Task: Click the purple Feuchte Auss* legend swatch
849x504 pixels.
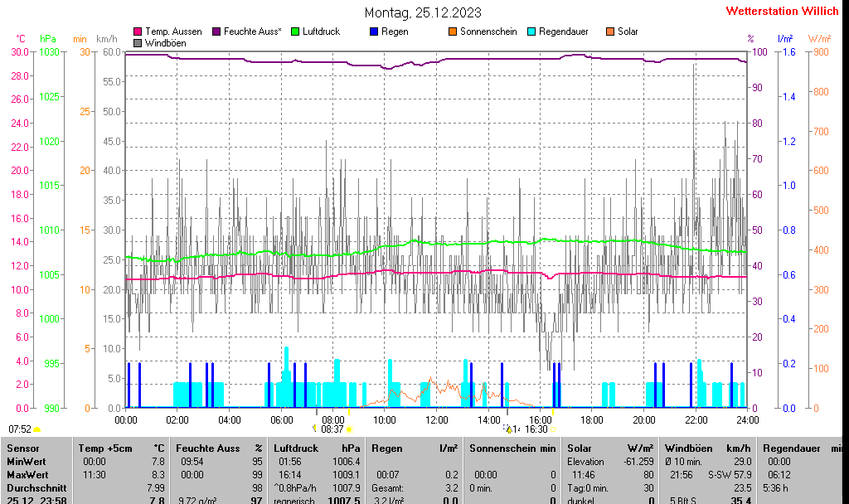Action: (216, 32)
